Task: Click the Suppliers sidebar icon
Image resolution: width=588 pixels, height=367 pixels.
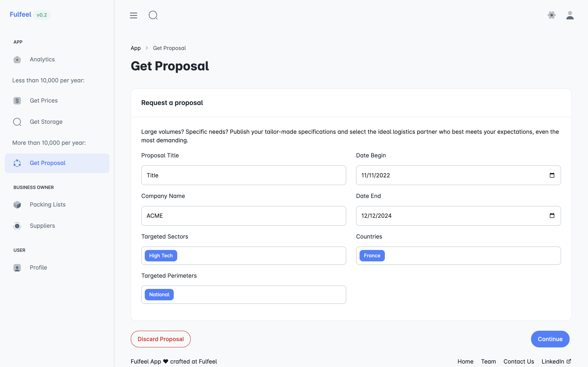Action: pyautogui.click(x=17, y=226)
